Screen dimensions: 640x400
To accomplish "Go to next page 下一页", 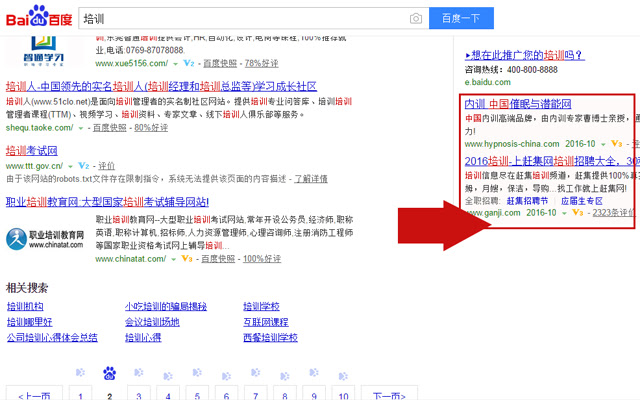I will click(x=389, y=393).
